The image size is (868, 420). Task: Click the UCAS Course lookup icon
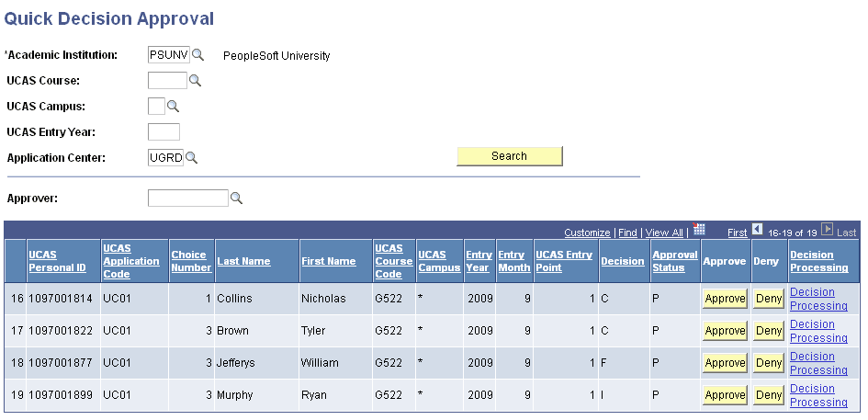(195, 81)
